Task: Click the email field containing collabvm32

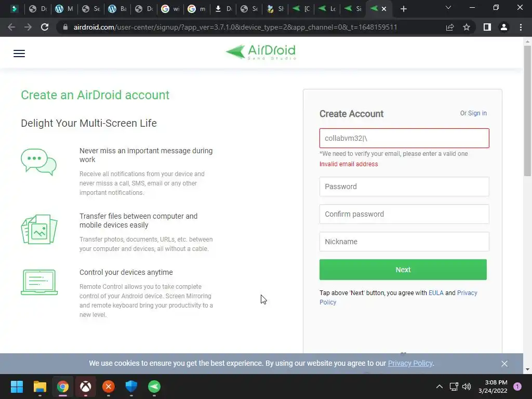Action: coord(404,138)
